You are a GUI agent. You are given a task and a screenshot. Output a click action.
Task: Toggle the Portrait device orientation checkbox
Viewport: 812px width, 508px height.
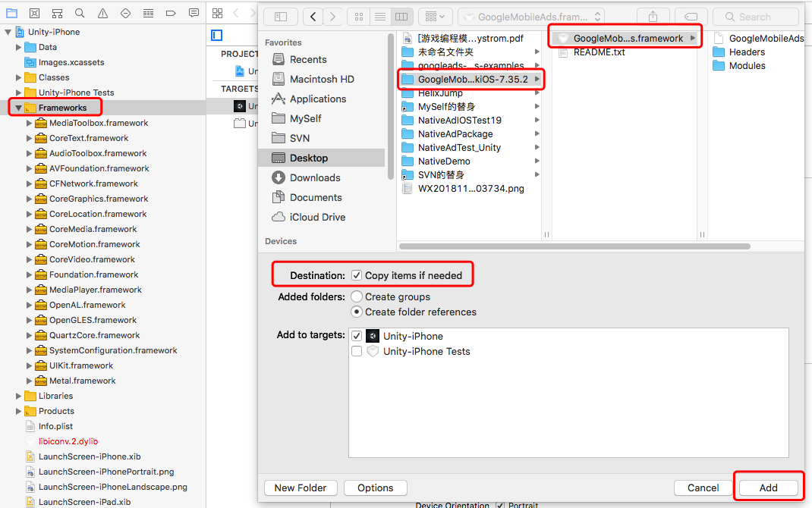500,506
